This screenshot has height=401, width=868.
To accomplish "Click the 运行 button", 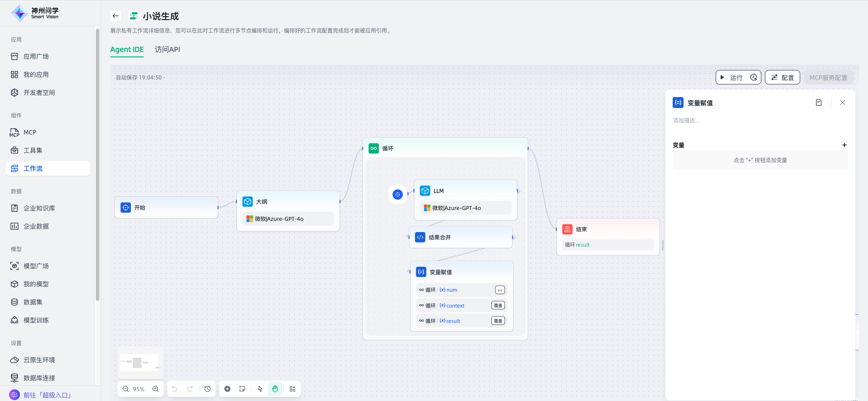I will coord(731,78).
